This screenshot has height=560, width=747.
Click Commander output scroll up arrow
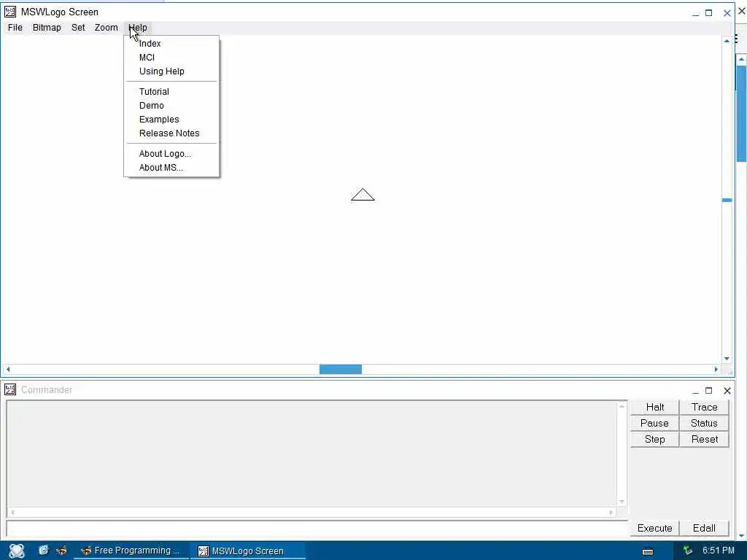pos(622,406)
